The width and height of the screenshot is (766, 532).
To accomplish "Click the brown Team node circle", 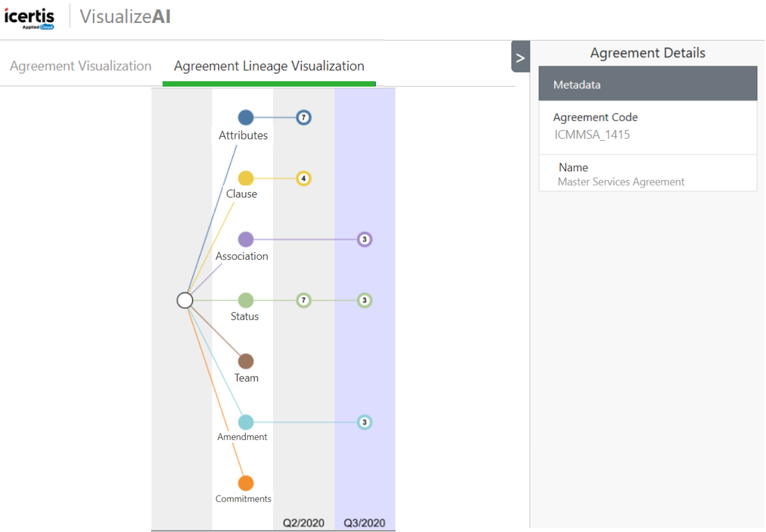I will (246, 361).
